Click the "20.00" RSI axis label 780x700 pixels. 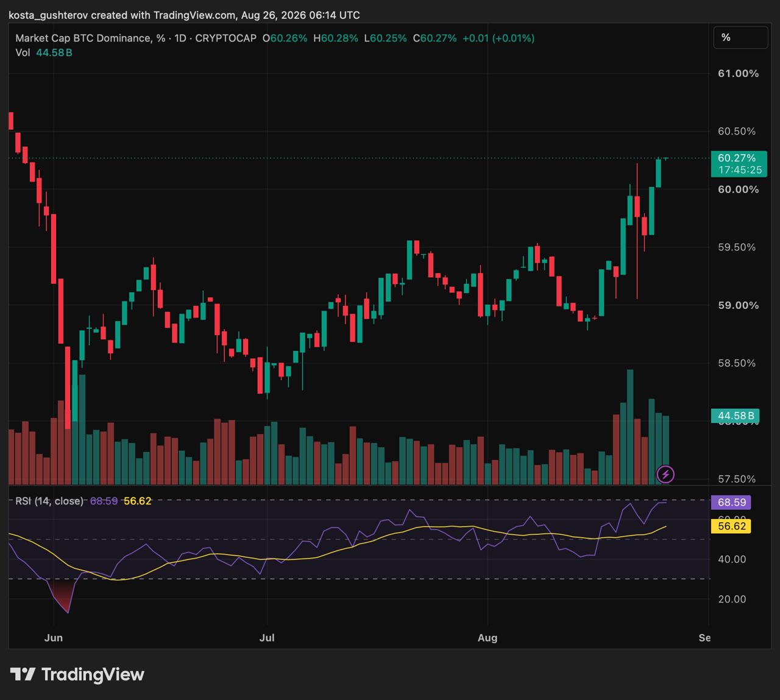732,599
